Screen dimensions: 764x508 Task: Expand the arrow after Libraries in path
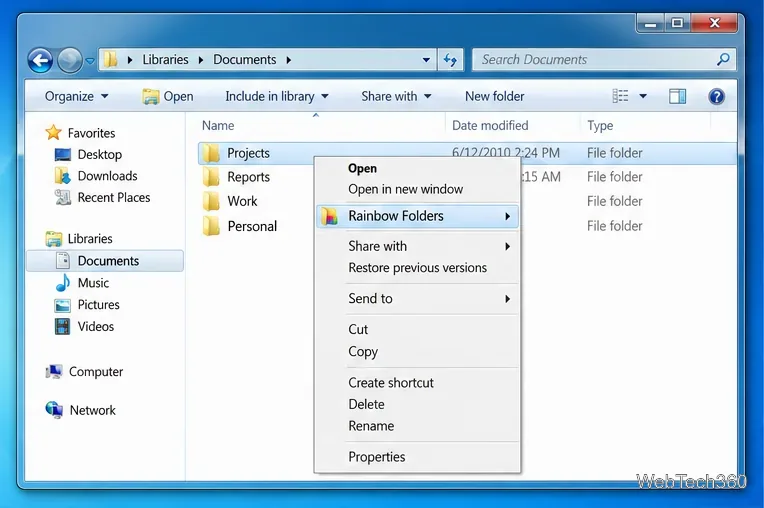pyautogui.click(x=201, y=60)
